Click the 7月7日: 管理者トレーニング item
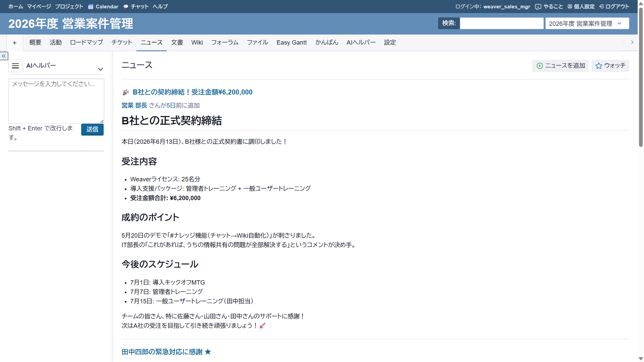 click(166, 292)
